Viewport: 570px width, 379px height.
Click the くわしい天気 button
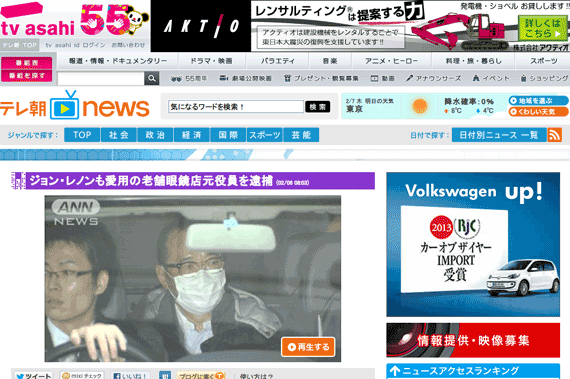(x=538, y=112)
